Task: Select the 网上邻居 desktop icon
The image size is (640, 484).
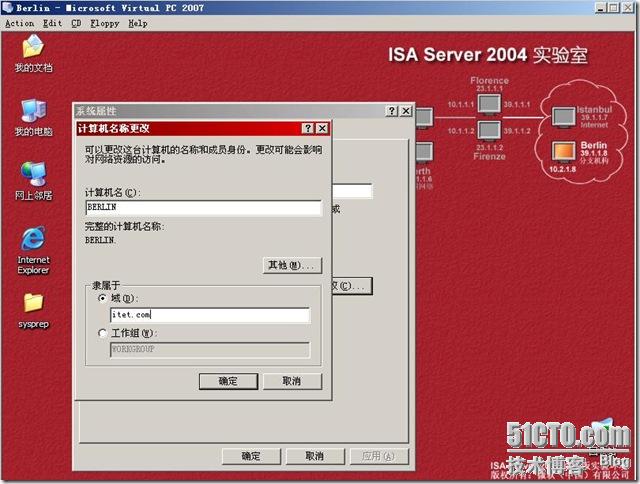Action: [x=33, y=181]
